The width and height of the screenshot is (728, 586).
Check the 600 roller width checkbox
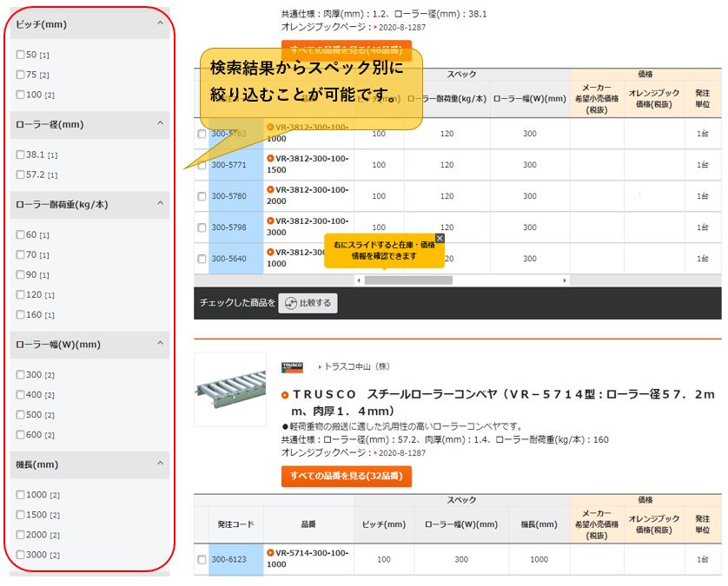[20, 434]
